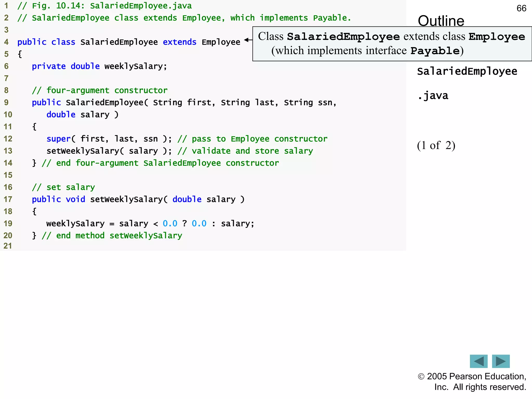532x399 pixels.
Task: Click '// pass to Employee constructor' comment
Action: point(252,139)
